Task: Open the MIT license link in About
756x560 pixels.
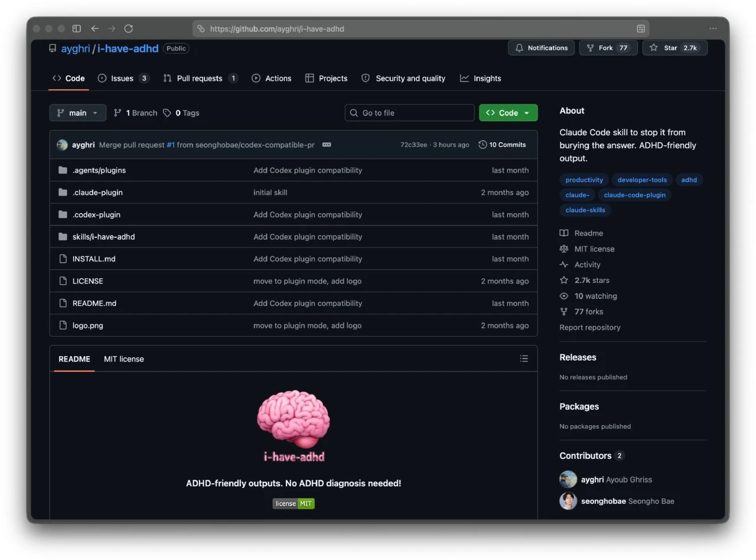Action: (x=587, y=249)
